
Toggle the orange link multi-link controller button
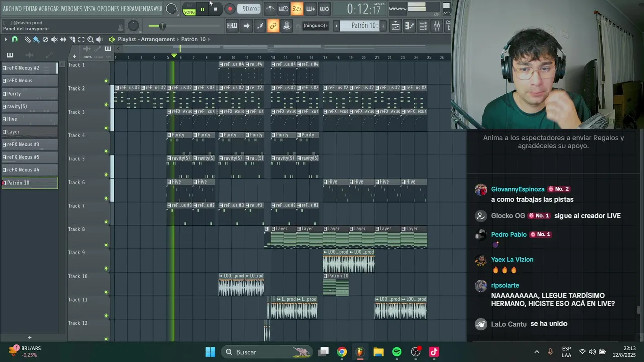(273, 26)
